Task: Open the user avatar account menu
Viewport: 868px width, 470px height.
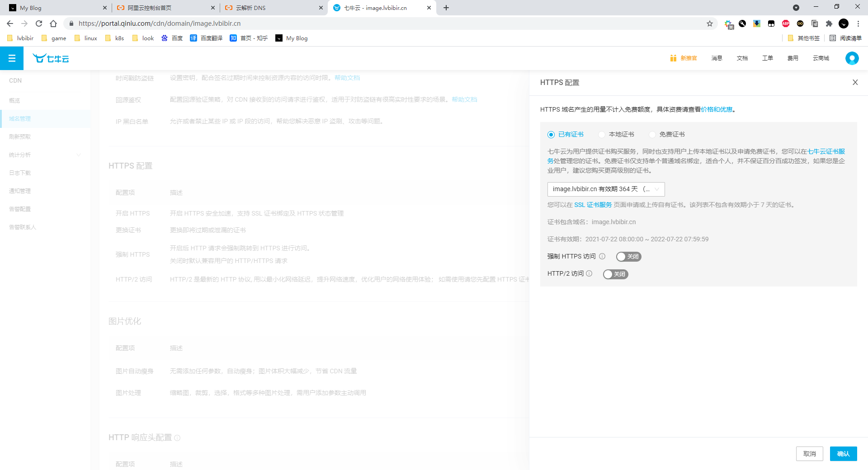Action: (x=852, y=58)
